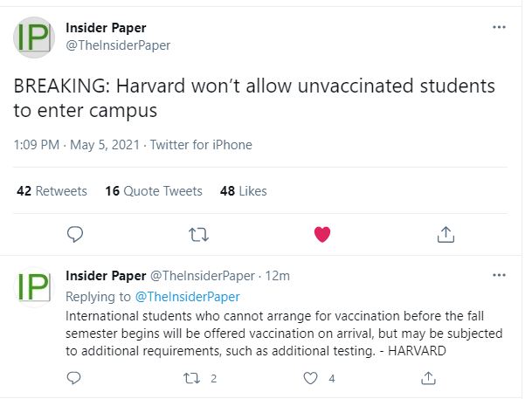Screen dimensions: 532x399
Task: Open more options on reply tweet
Action: click(x=499, y=275)
